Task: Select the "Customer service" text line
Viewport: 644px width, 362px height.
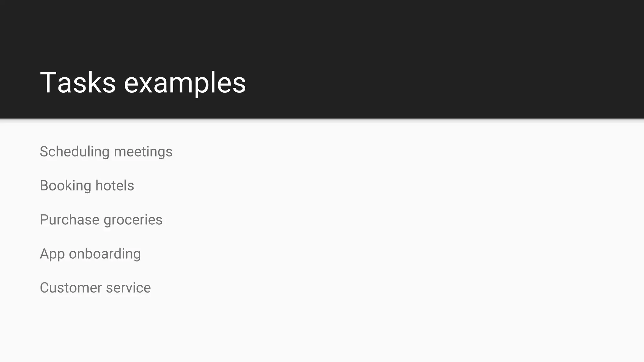Action: (95, 288)
